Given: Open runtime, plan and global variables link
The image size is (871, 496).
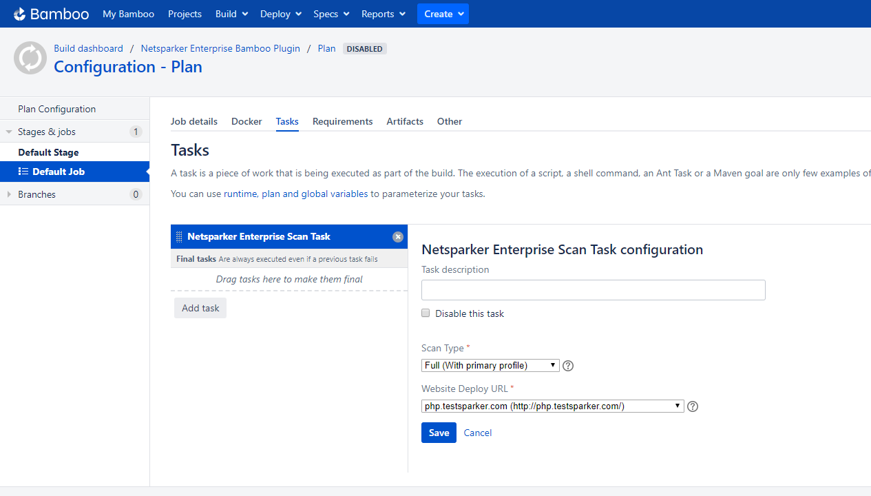Looking at the screenshot, I should 295,194.
